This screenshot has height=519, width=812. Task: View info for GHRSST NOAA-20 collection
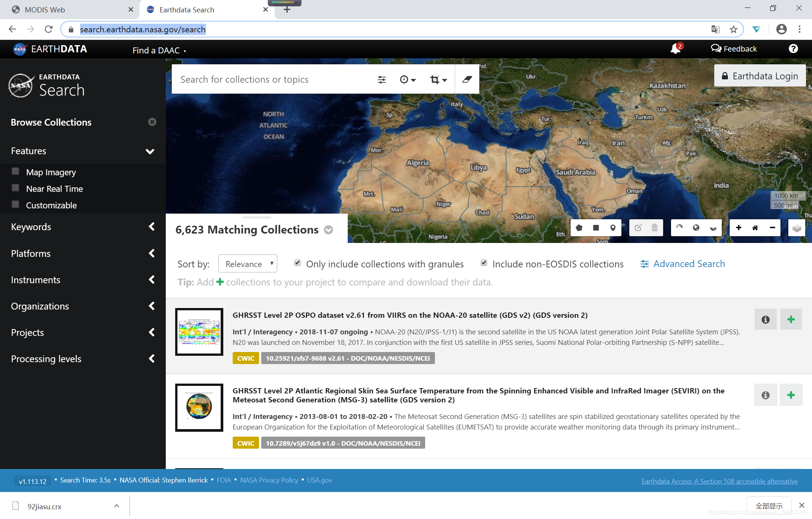[x=765, y=319]
